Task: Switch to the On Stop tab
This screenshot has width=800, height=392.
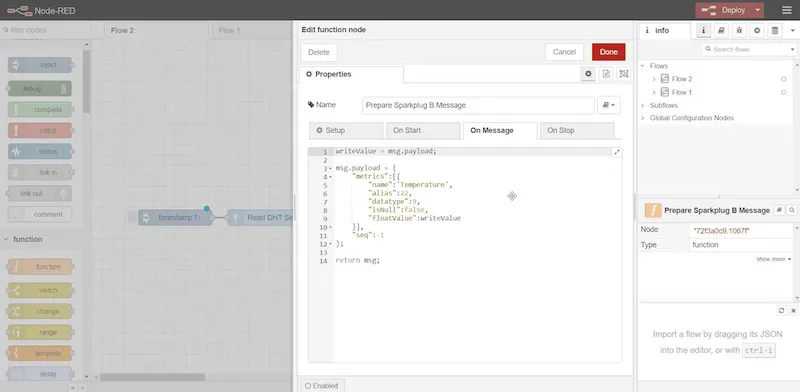Action: click(x=577, y=130)
